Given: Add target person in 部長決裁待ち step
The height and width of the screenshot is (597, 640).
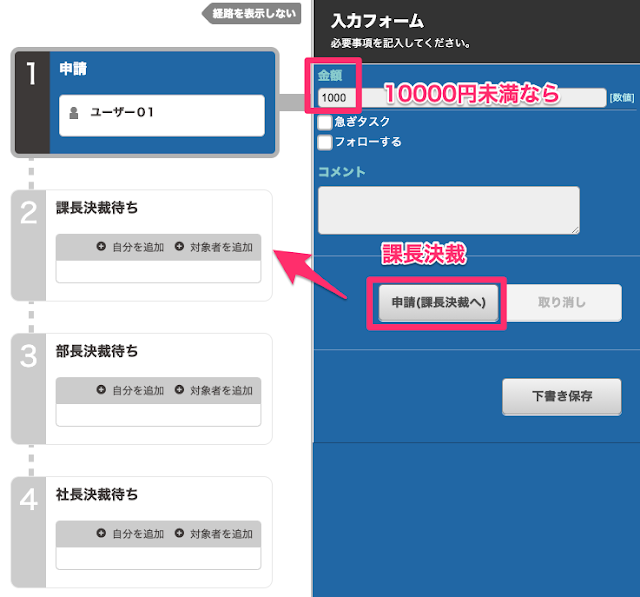Looking at the screenshot, I should (214, 390).
